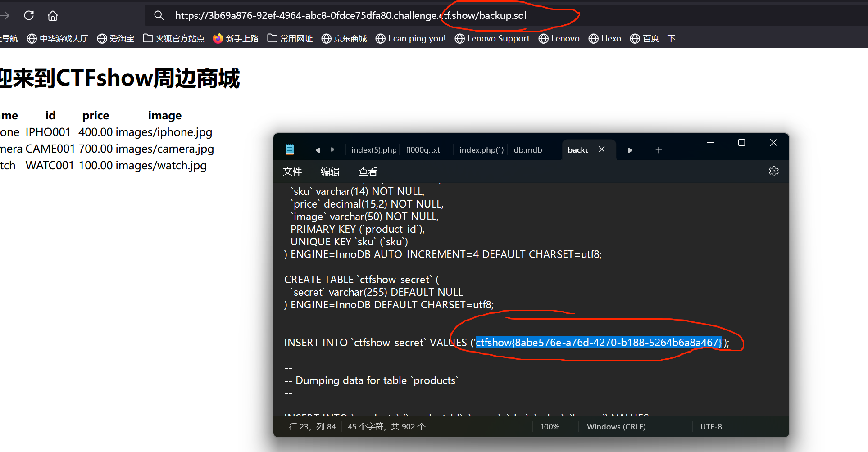
Task: Go to the browser home page
Action: pos(52,15)
